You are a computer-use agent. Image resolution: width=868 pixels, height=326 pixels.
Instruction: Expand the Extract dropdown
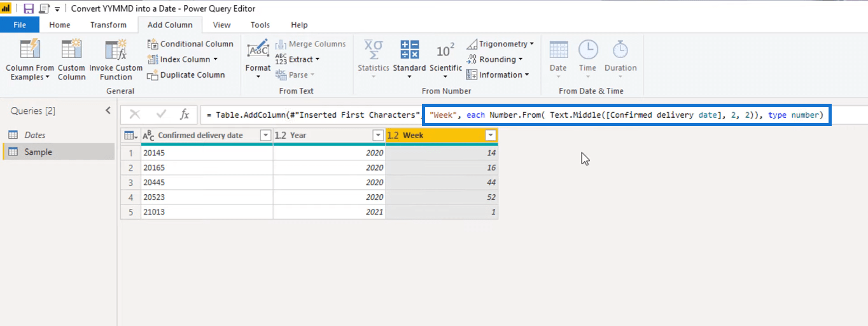(317, 59)
